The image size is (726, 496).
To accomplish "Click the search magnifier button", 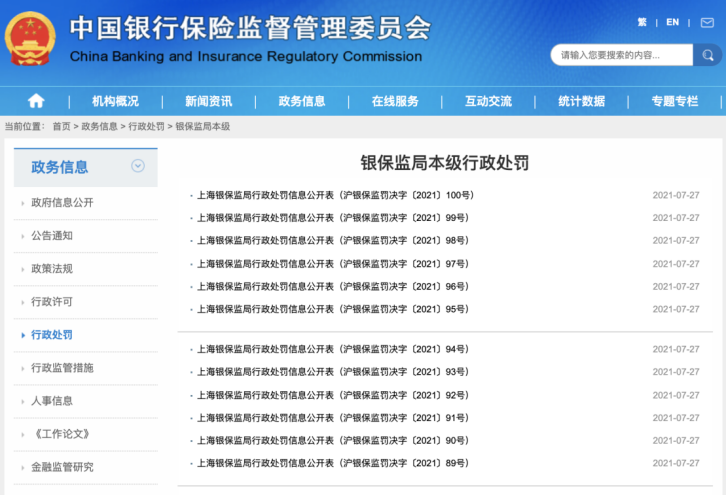I will 707,55.
